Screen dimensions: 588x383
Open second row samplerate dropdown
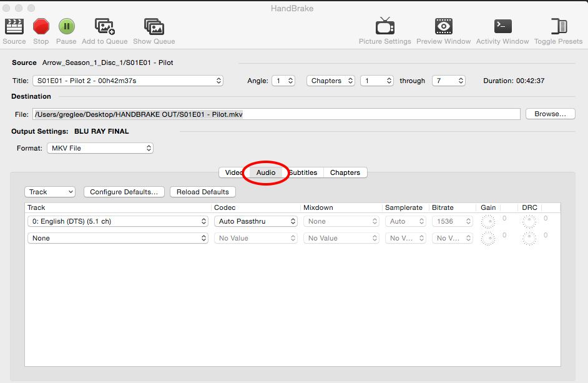405,238
